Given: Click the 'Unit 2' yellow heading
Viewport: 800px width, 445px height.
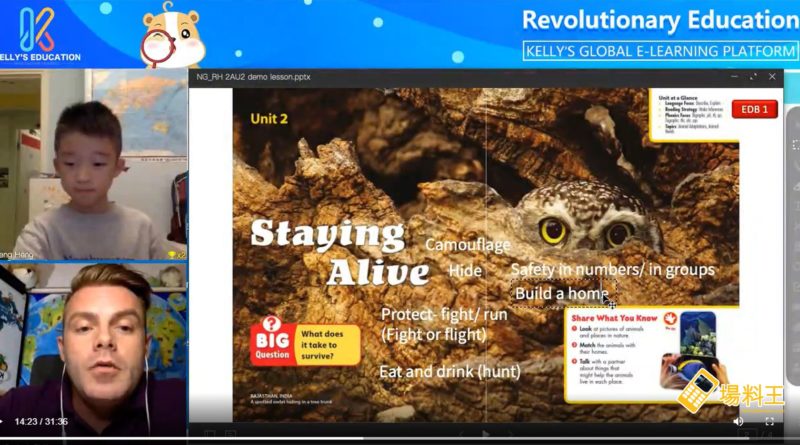Looking at the screenshot, I should click(x=269, y=119).
